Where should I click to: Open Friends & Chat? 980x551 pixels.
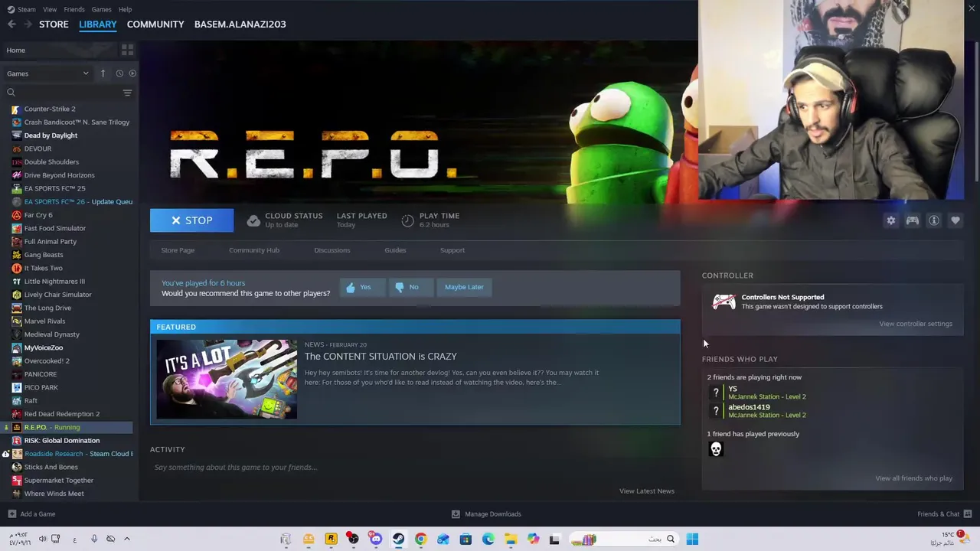(x=945, y=514)
